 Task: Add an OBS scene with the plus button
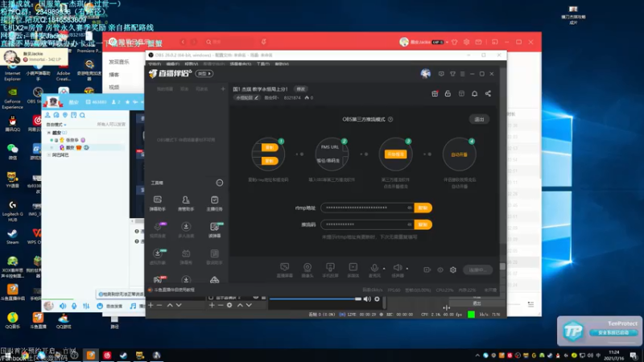click(x=151, y=305)
